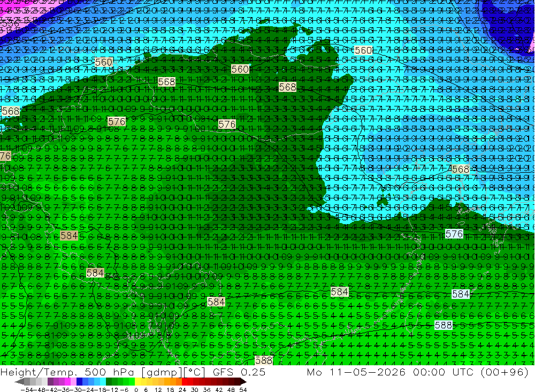
Task: Click the beige '588' label at map bottom
Action: coord(264,360)
